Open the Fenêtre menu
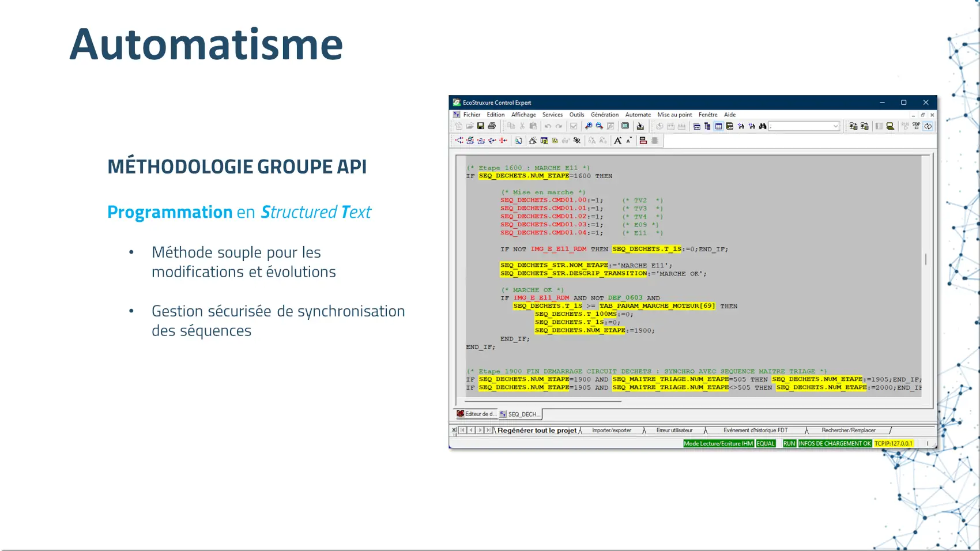Viewport: 980px width, 551px height. click(708, 115)
